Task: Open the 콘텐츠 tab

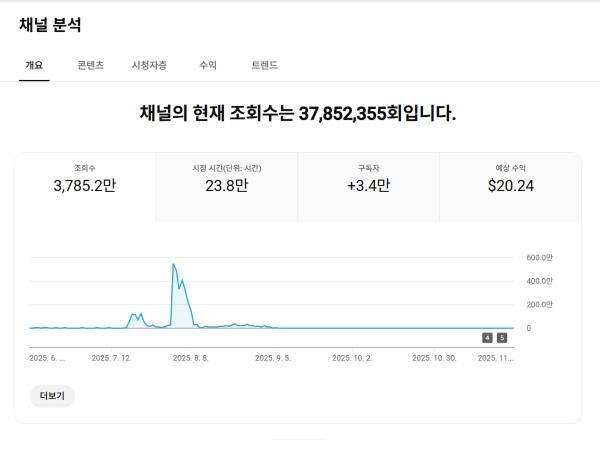Action: 90,65
